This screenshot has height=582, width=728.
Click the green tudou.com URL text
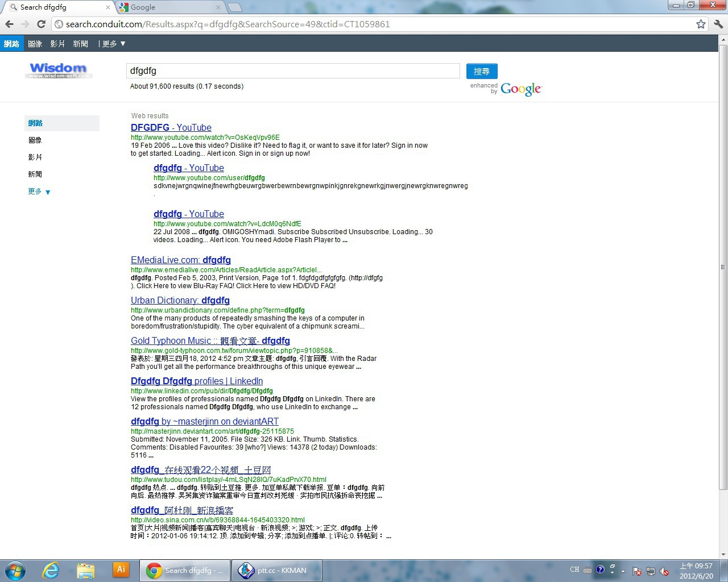point(229,480)
